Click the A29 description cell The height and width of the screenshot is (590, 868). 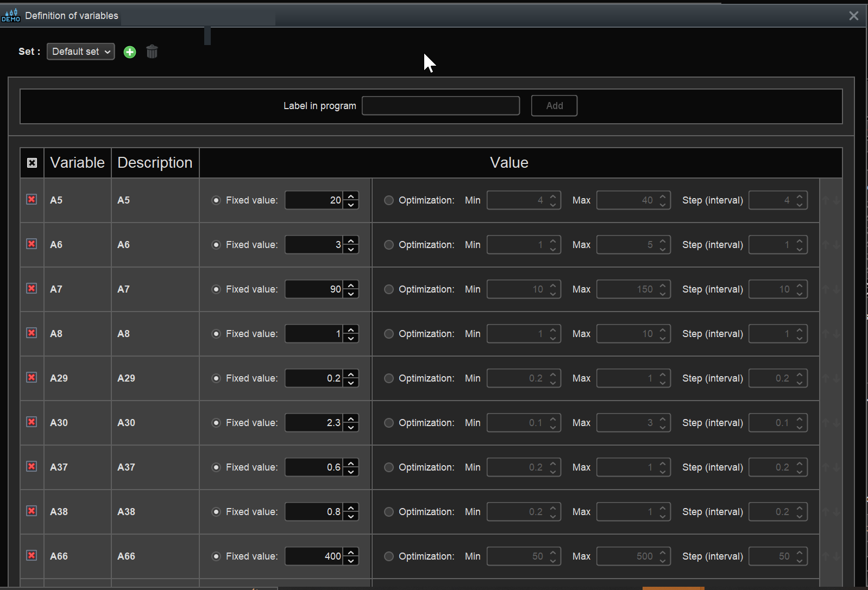(x=155, y=378)
